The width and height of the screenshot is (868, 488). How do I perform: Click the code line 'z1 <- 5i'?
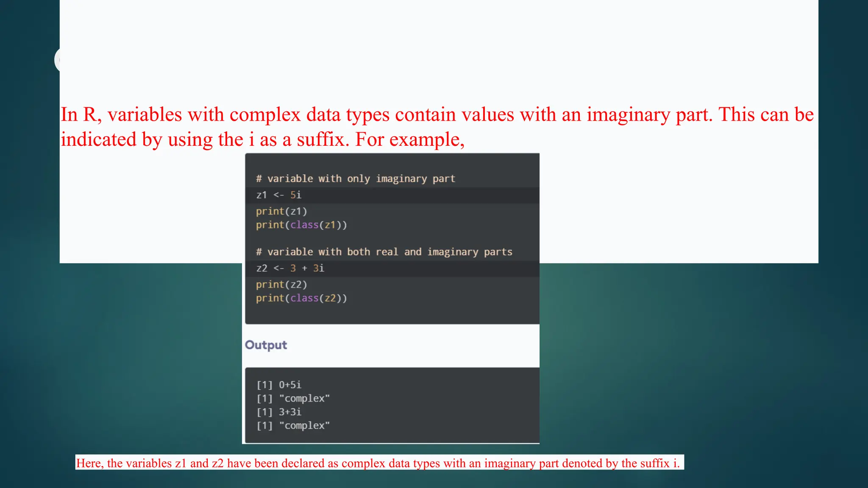click(278, 195)
